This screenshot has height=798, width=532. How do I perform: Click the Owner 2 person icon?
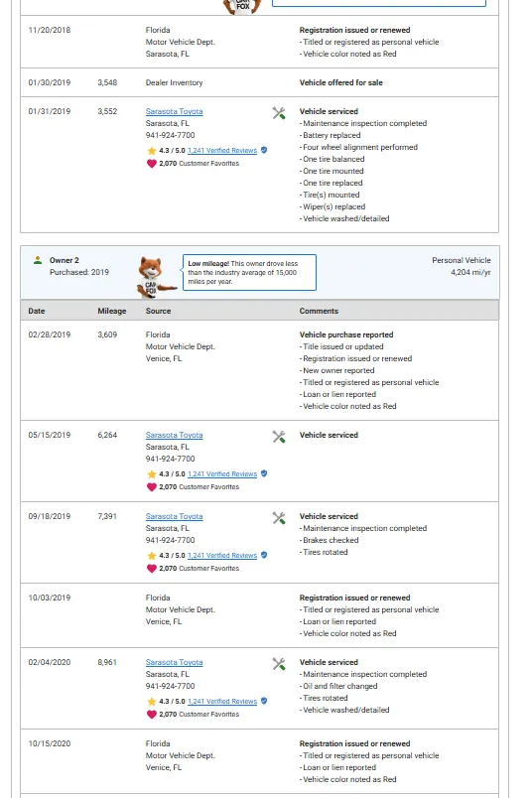[38, 260]
